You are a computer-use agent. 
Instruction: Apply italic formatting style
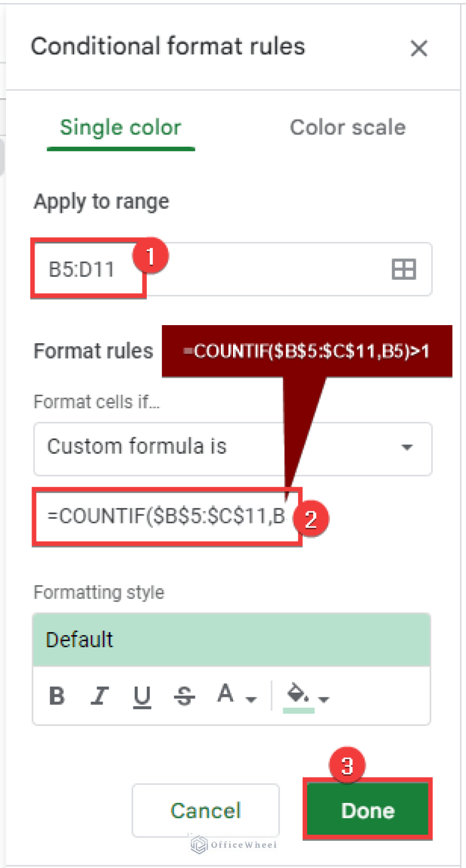point(99,696)
